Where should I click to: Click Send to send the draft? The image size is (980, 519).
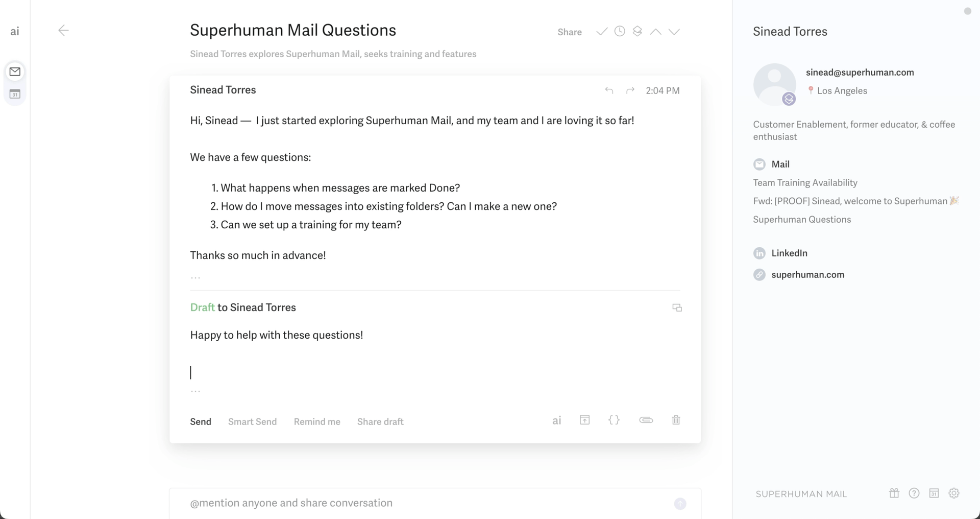(x=201, y=421)
